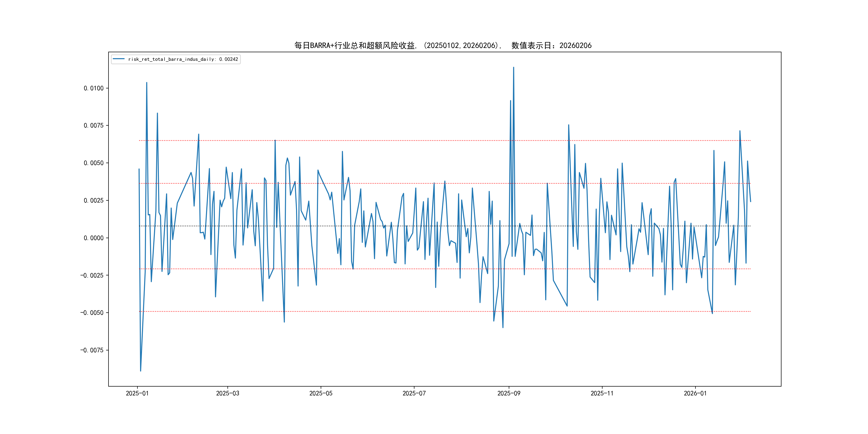Click the 2025-09 x-axis label
Viewport: 868px width, 434px height.
(509, 393)
